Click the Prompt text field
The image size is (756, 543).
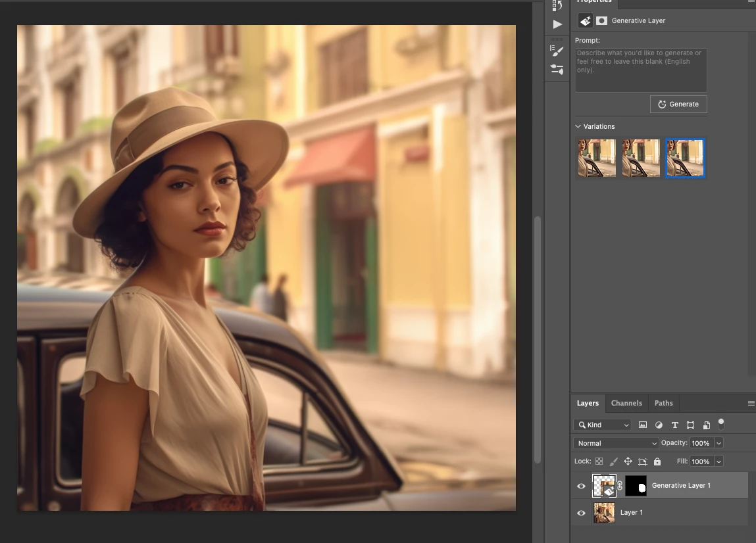pos(641,70)
